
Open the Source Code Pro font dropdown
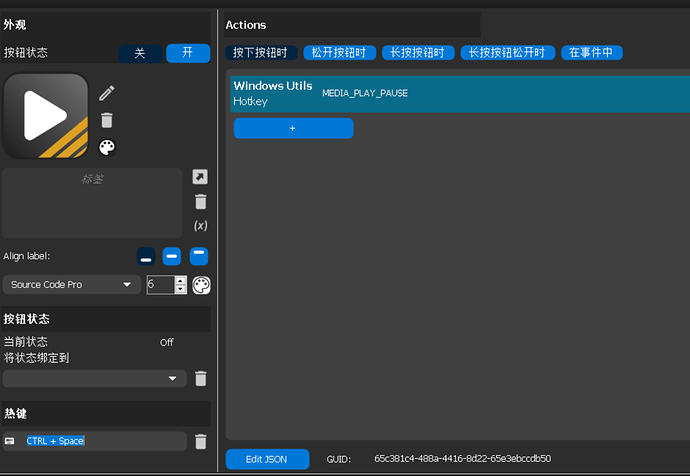pyautogui.click(x=72, y=285)
